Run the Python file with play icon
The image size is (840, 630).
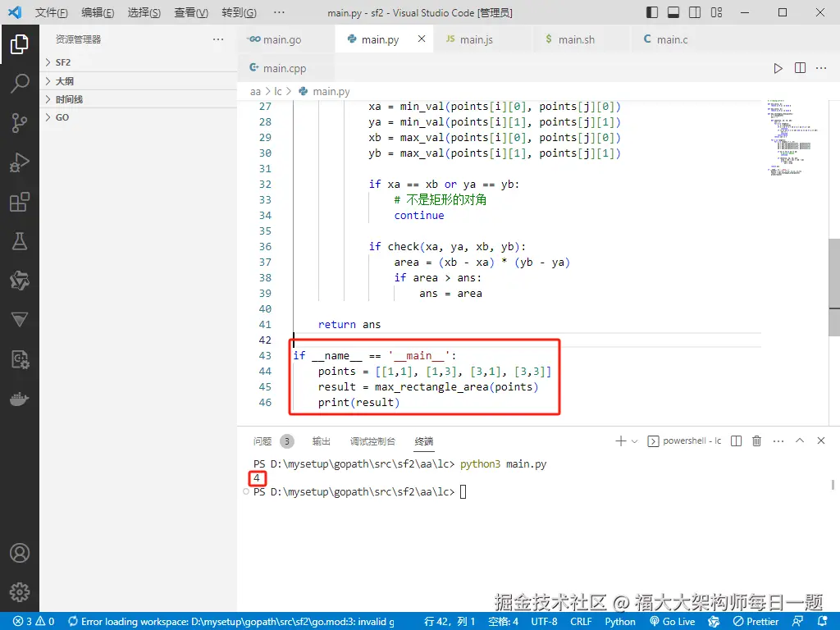tap(778, 68)
